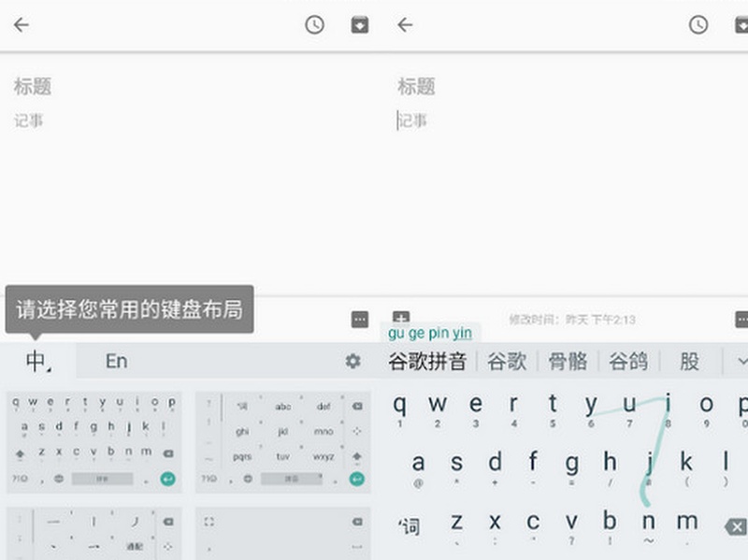Tap the z key on right keyboard

456,527
